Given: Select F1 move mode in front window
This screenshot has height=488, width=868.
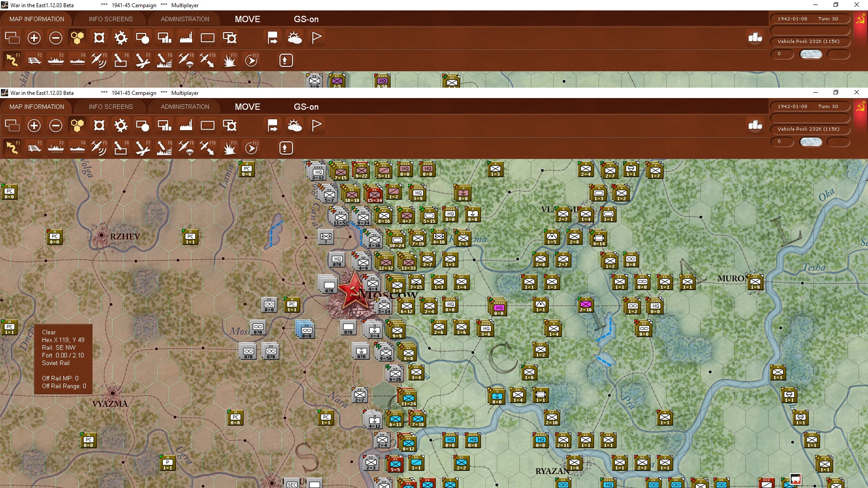Looking at the screenshot, I should click(12, 148).
